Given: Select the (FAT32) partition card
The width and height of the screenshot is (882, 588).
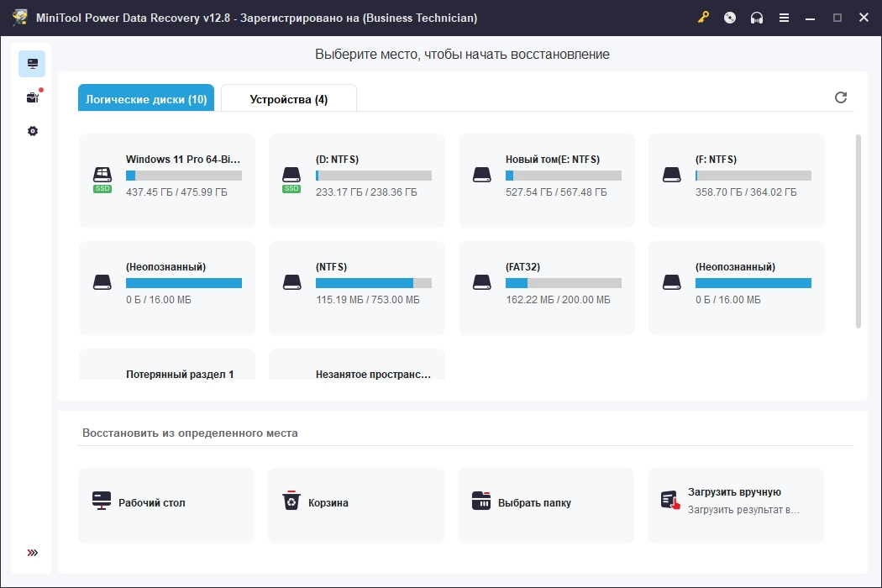Looking at the screenshot, I should point(547,288).
